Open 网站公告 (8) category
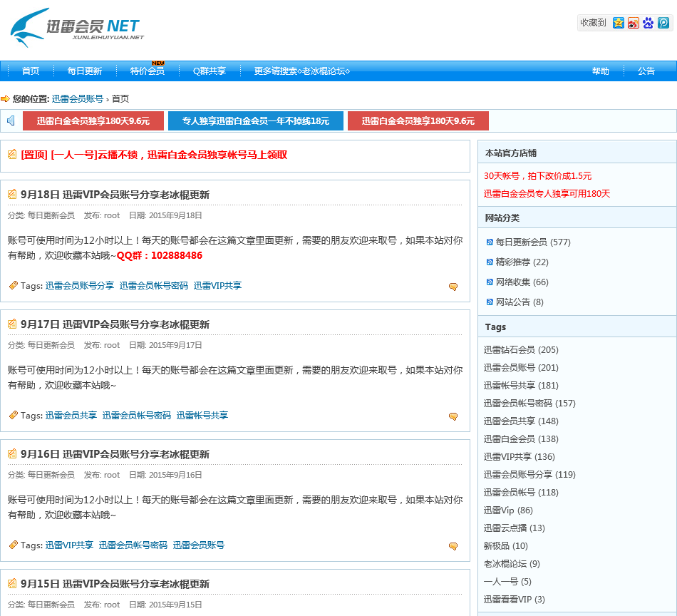 pos(520,302)
